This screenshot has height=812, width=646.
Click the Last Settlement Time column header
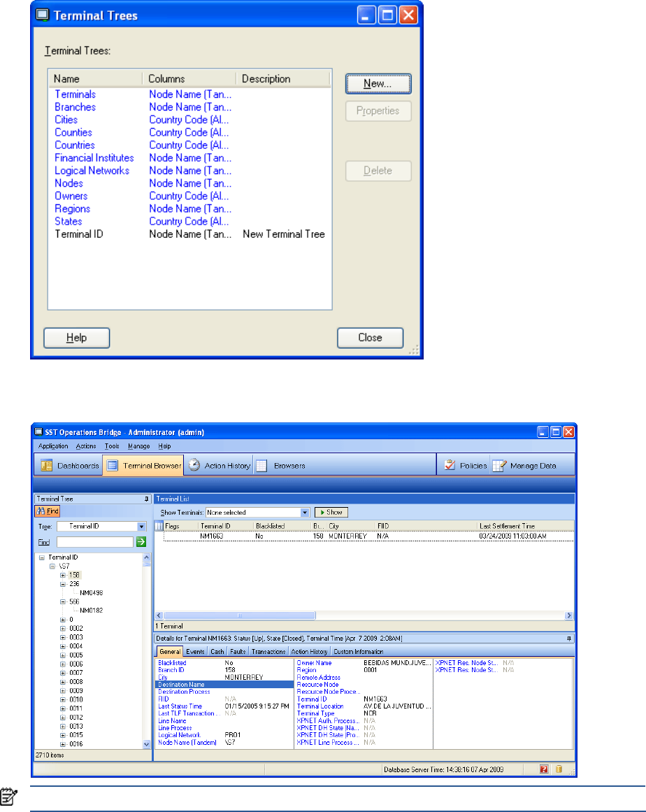(x=525, y=526)
